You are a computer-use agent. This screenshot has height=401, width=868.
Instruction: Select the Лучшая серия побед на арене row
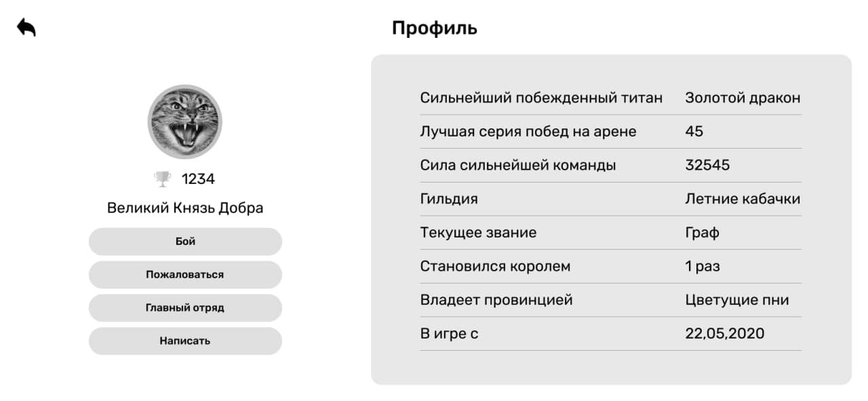(610, 132)
